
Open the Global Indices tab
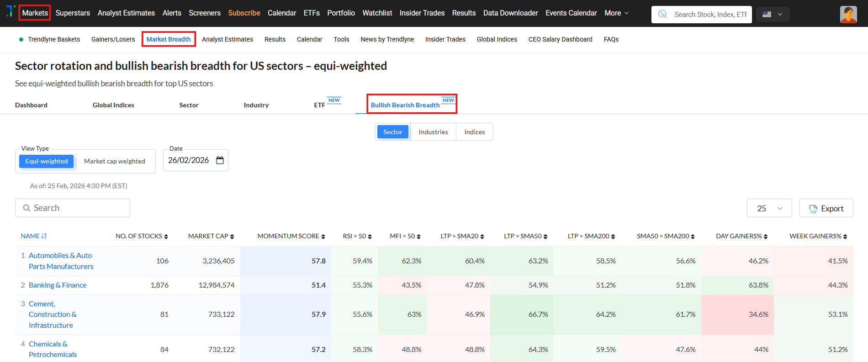pyautogui.click(x=113, y=105)
